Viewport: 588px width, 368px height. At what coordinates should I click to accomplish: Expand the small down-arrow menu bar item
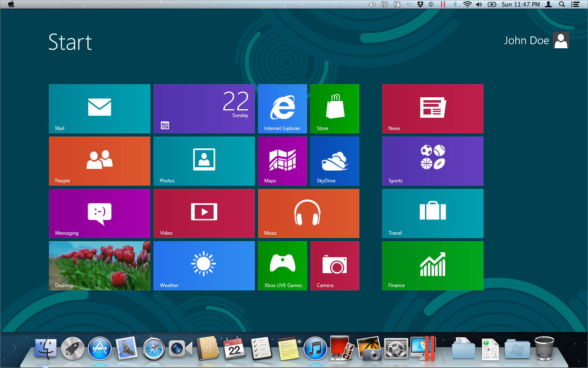(x=409, y=4)
